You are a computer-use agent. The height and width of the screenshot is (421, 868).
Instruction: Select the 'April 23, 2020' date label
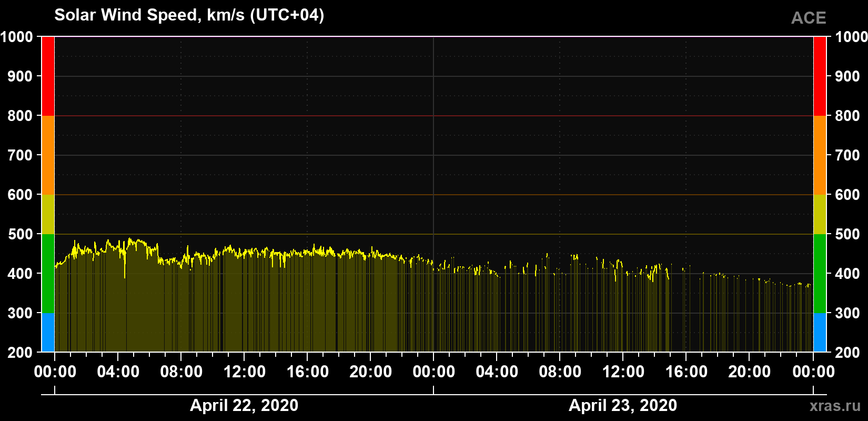(x=623, y=405)
